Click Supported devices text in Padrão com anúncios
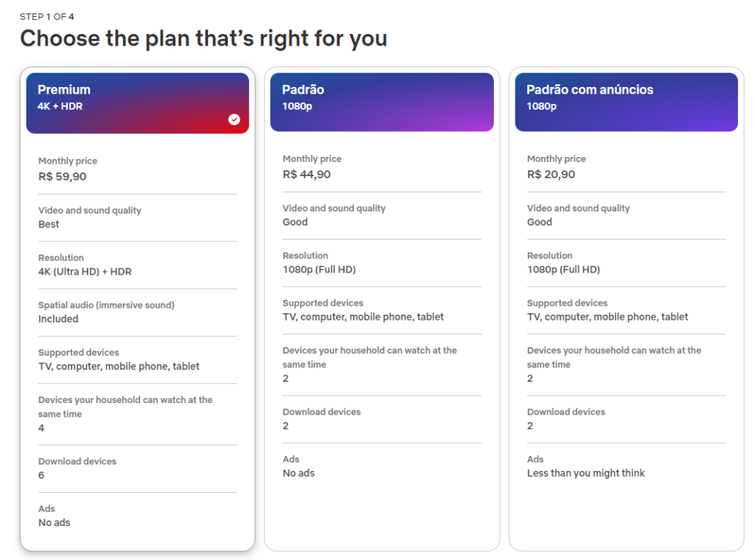This screenshot has width=755, height=560. pyautogui.click(x=608, y=317)
